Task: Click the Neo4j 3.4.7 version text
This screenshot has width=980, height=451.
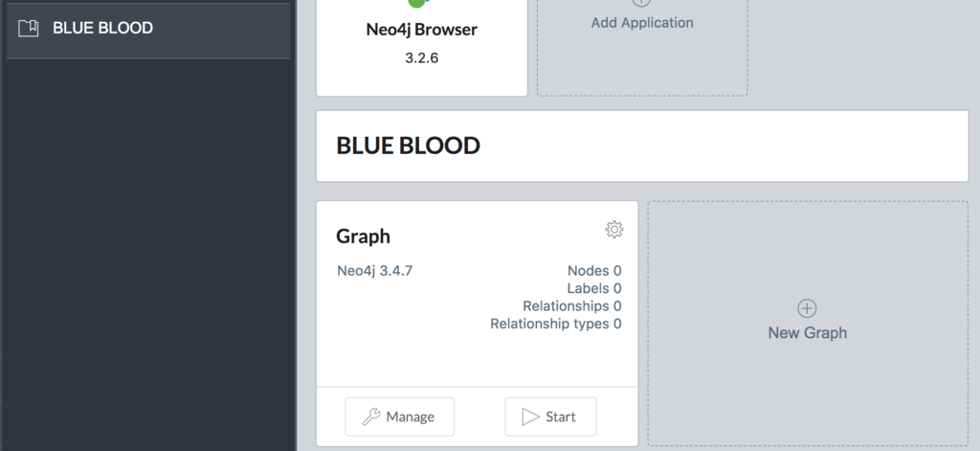Action: click(x=374, y=271)
